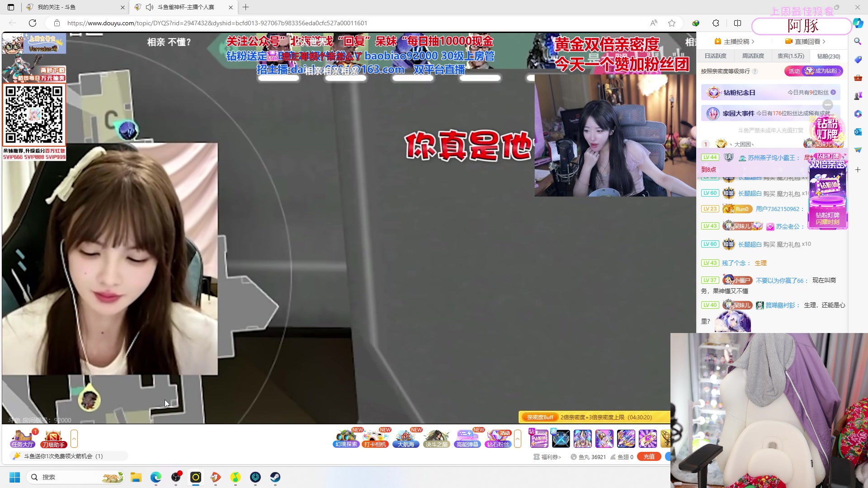Mute the 斗鱼雀神杯 tab audio icon
Viewport: 868px width, 488px height.
click(x=150, y=7)
